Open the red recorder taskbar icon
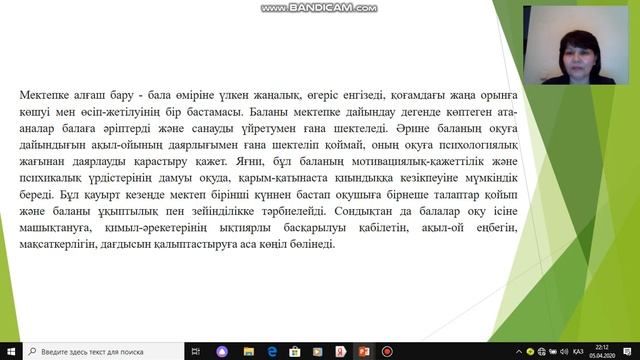The image size is (640, 360). click(387, 351)
